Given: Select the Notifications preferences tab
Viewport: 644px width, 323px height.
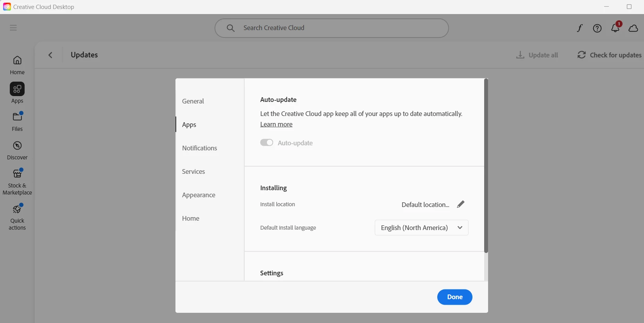Looking at the screenshot, I should click(x=200, y=148).
